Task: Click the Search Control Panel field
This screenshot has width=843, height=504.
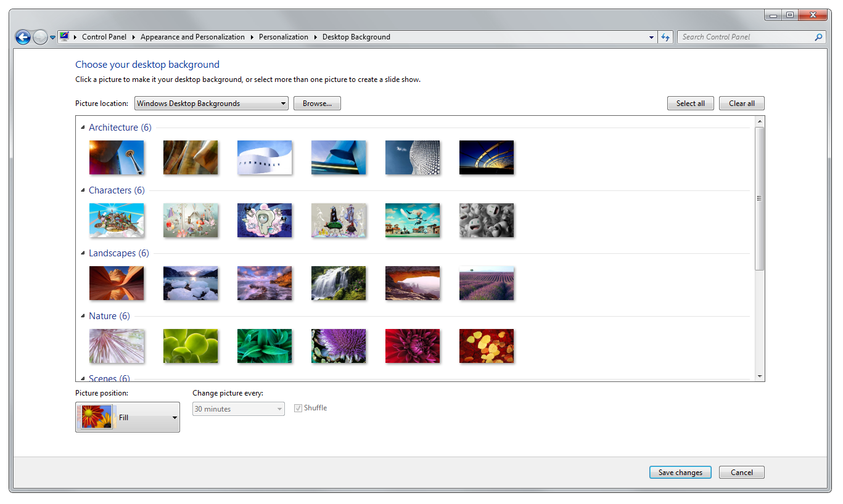Action: click(740, 37)
